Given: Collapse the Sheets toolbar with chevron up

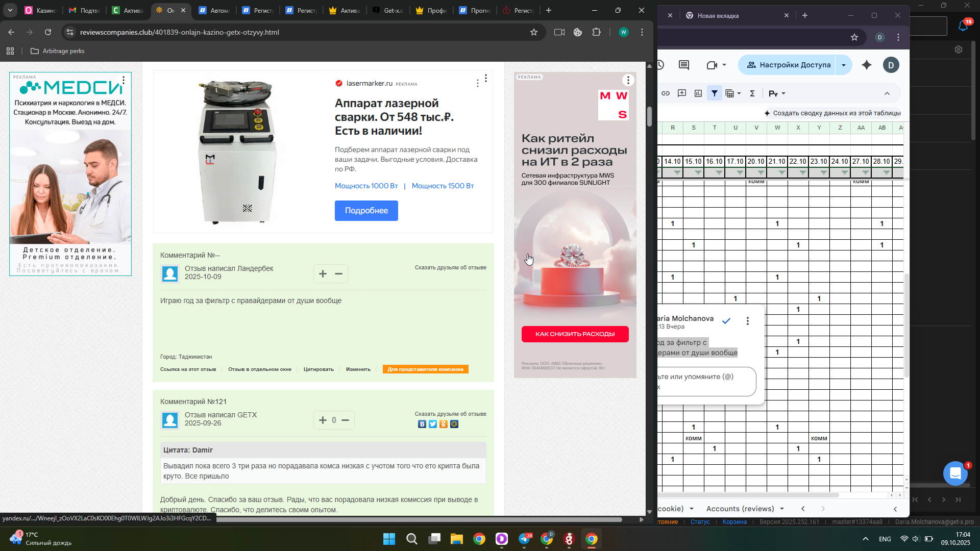Looking at the screenshot, I should pyautogui.click(x=887, y=93).
